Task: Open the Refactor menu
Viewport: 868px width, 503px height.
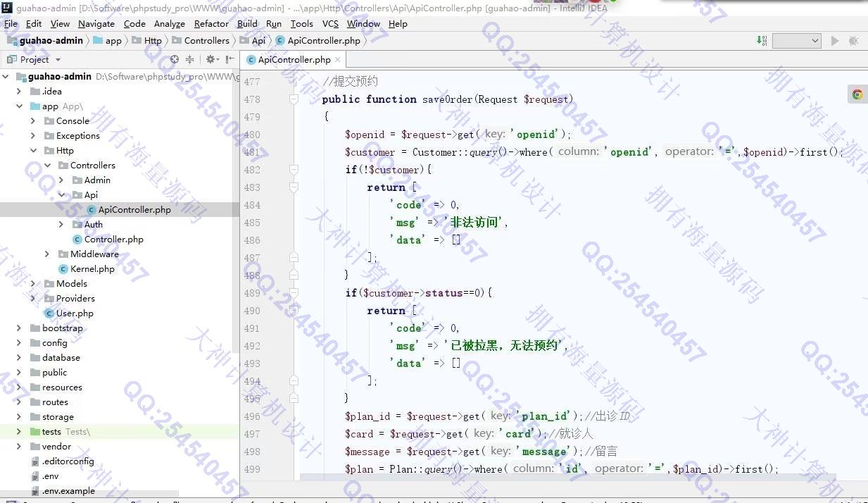Action: (212, 23)
